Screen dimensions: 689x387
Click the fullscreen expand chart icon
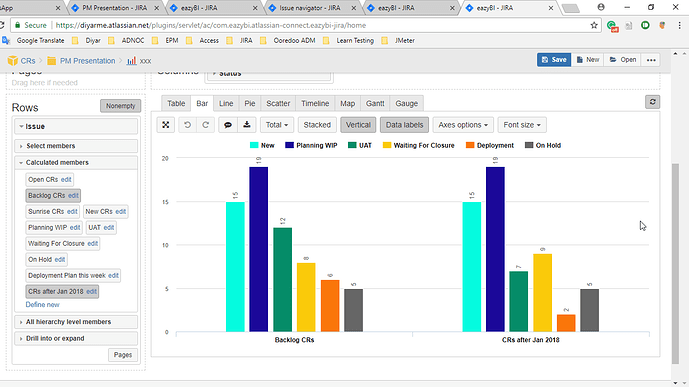(166, 125)
